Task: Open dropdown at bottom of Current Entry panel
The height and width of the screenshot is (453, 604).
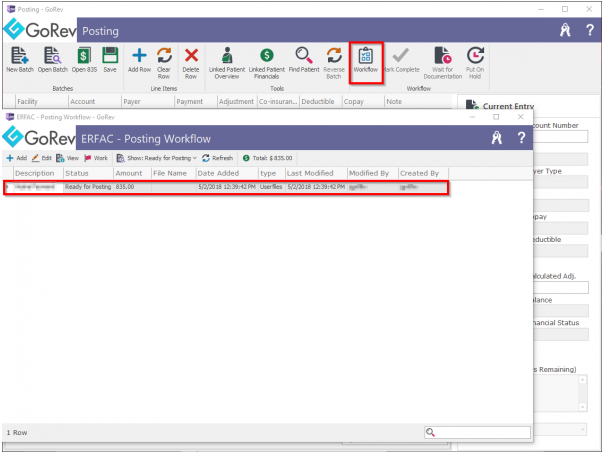Action: (x=582, y=429)
